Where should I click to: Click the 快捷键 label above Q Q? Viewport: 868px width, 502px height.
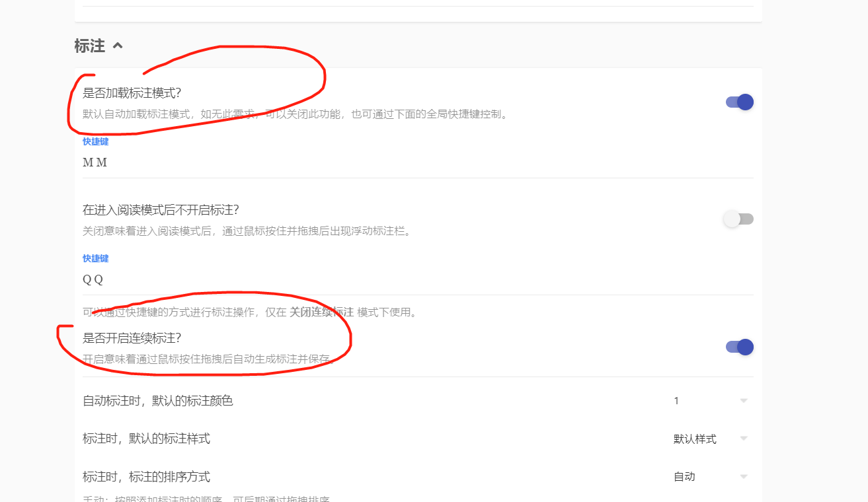click(96, 258)
